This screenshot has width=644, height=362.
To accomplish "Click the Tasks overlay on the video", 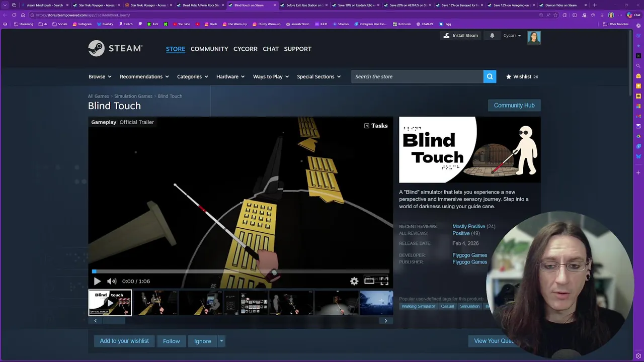I will point(376,126).
